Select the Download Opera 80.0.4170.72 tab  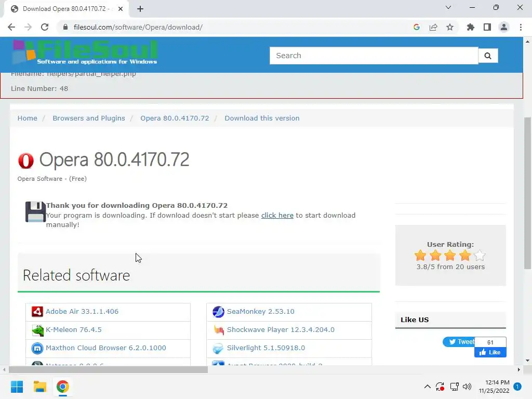click(66, 9)
